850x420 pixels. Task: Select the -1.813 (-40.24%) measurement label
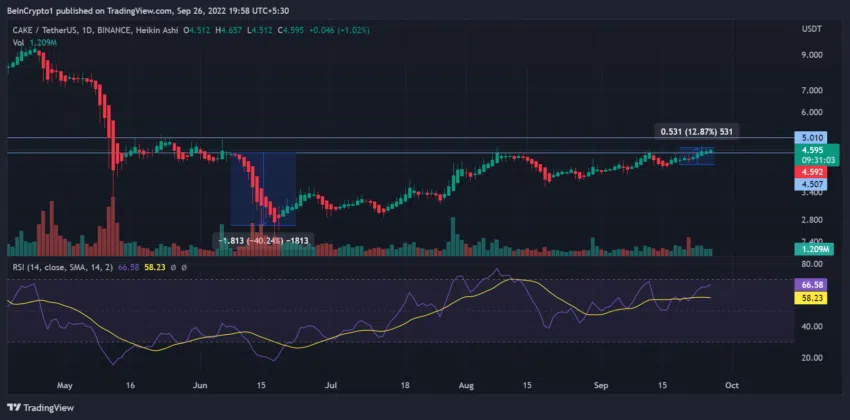[263, 240]
